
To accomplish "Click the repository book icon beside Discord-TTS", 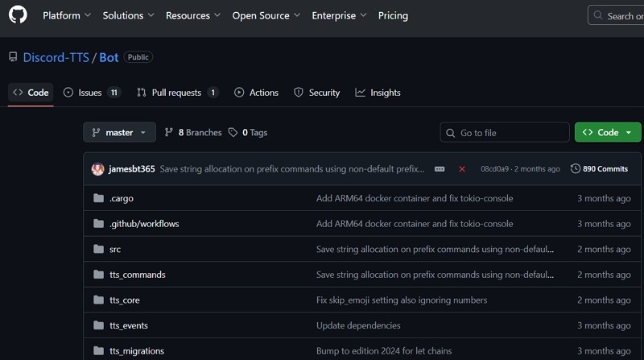I will pos(13,57).
